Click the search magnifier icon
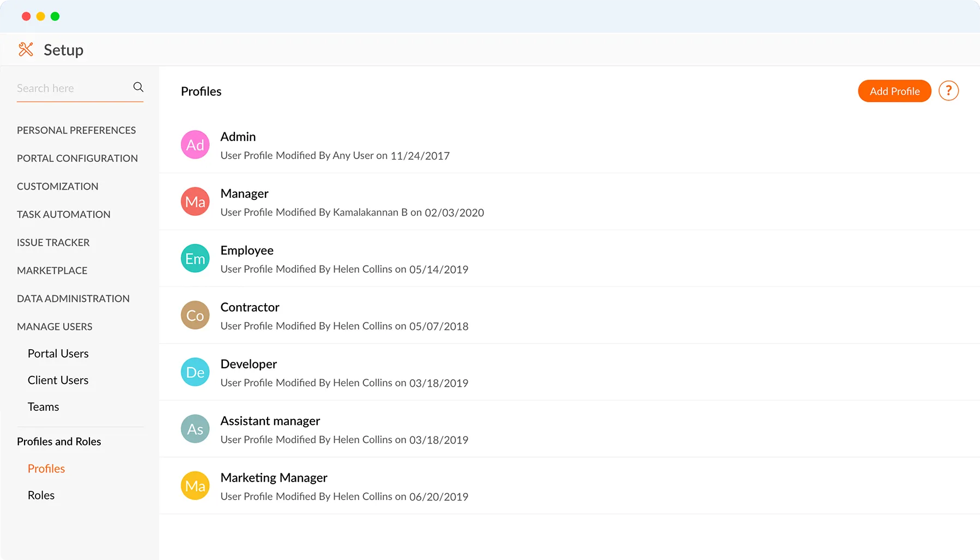980x560 pixels. 138,87
